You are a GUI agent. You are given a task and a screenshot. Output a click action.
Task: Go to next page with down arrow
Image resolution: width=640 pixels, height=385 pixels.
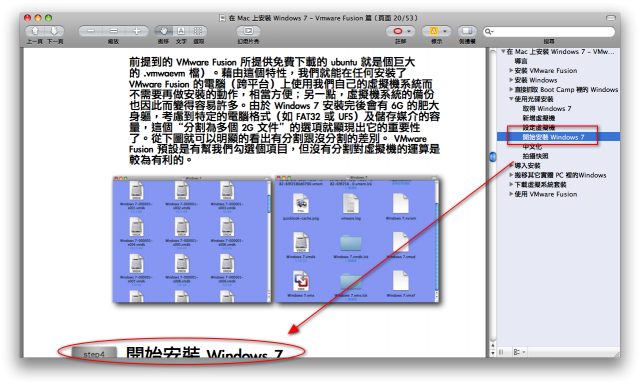55,31
